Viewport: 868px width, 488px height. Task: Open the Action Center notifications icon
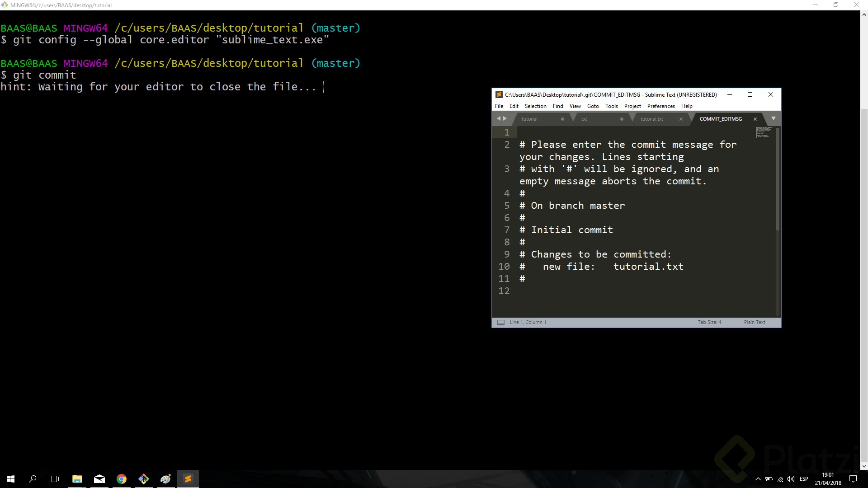point(853,479)
